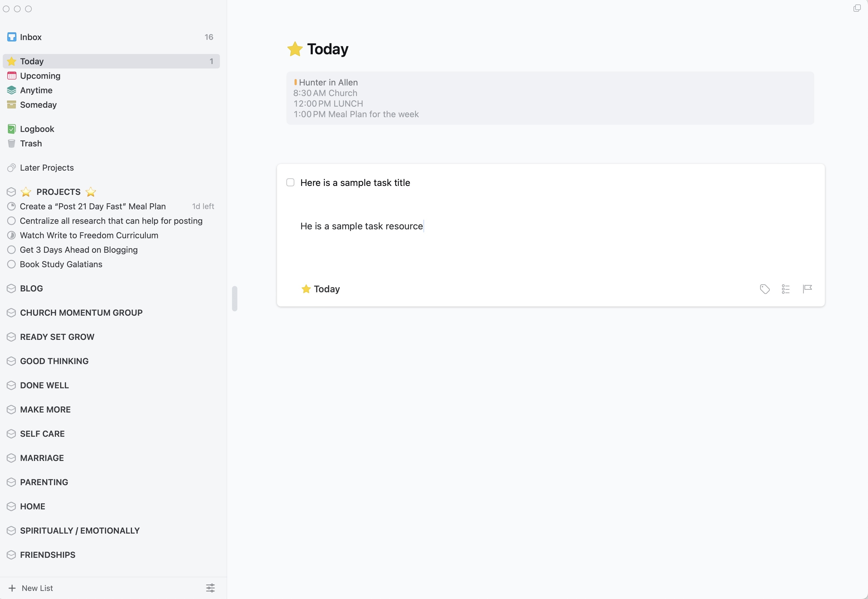Click the HOME area icon
The image size is (868, 599).
pos(11,507)
